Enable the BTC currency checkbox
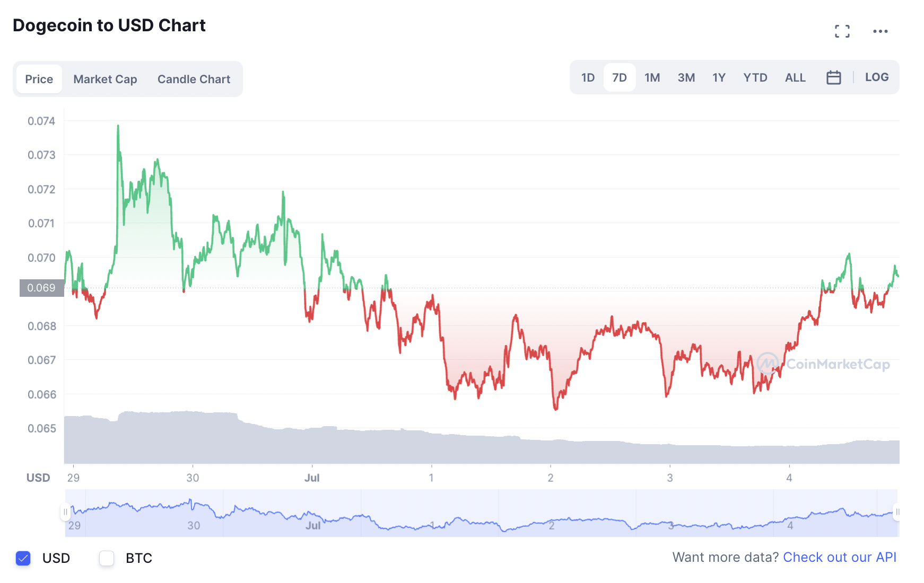Image resolution: width=924 pixels, height=583 pixels. click(107, 558)
